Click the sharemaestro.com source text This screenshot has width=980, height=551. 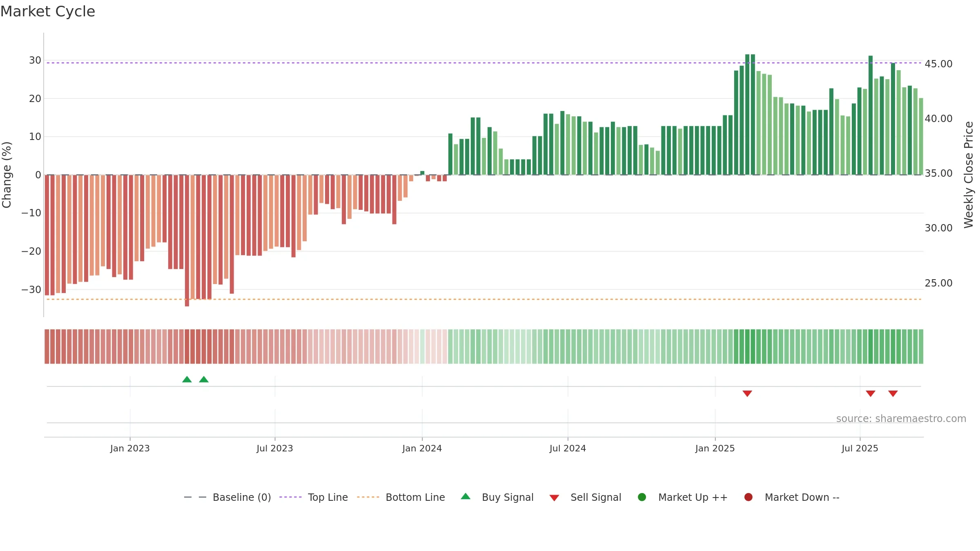901,419
